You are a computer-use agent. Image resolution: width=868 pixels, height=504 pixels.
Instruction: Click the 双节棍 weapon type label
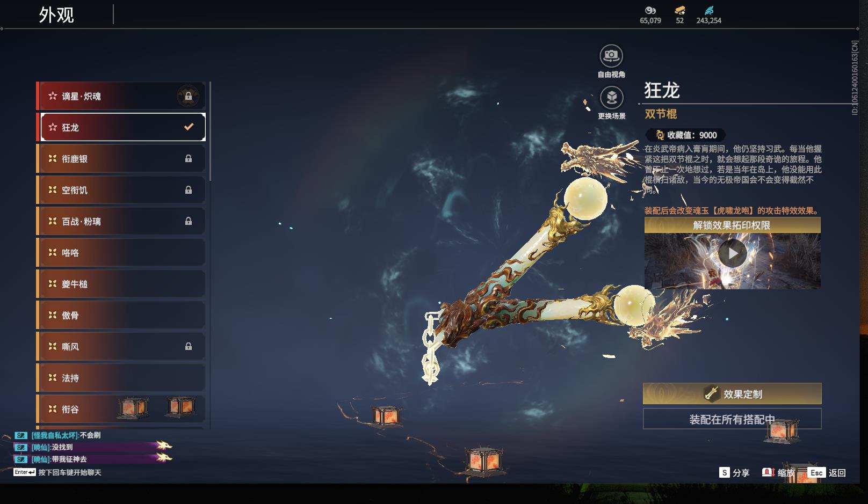click(x=661, y=114)
